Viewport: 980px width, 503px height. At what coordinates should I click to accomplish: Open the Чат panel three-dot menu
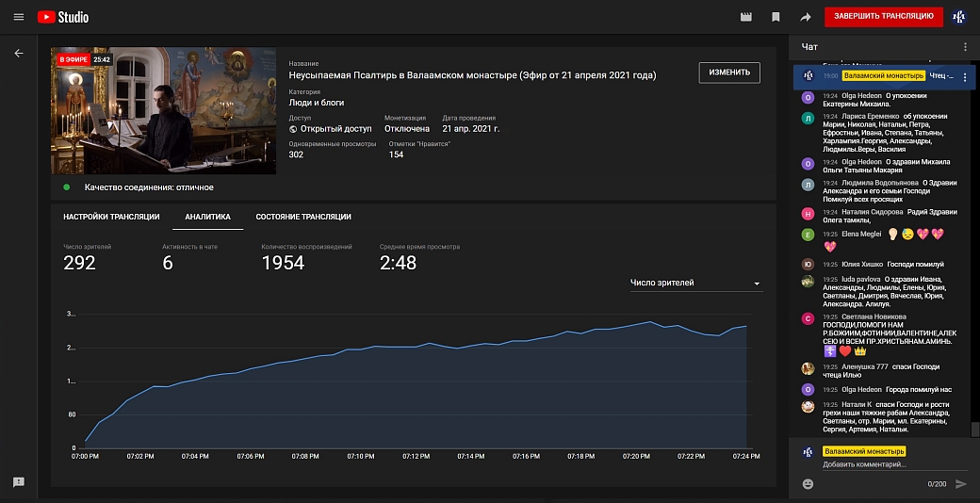[x=964, y=47]
